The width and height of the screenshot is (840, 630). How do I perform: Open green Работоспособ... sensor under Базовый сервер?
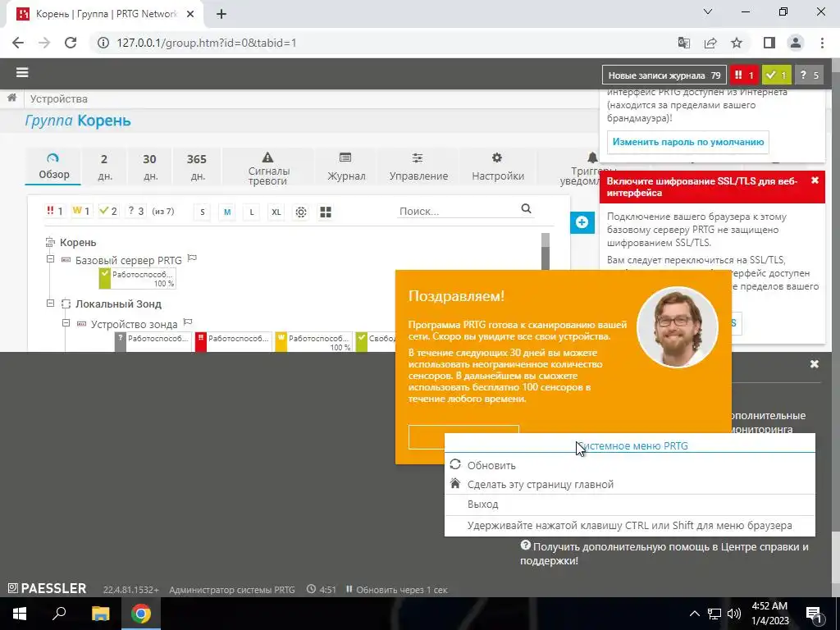click(137, 279)
